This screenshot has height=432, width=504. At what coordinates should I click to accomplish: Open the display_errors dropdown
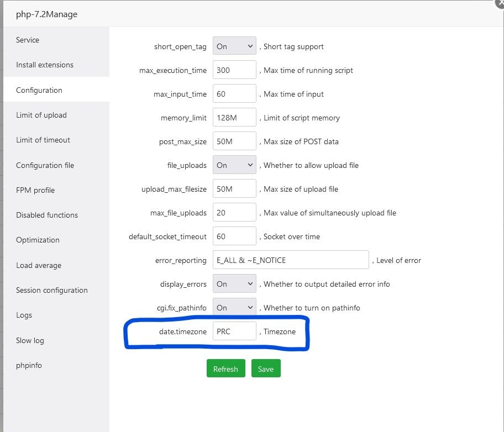pos(234,284)
